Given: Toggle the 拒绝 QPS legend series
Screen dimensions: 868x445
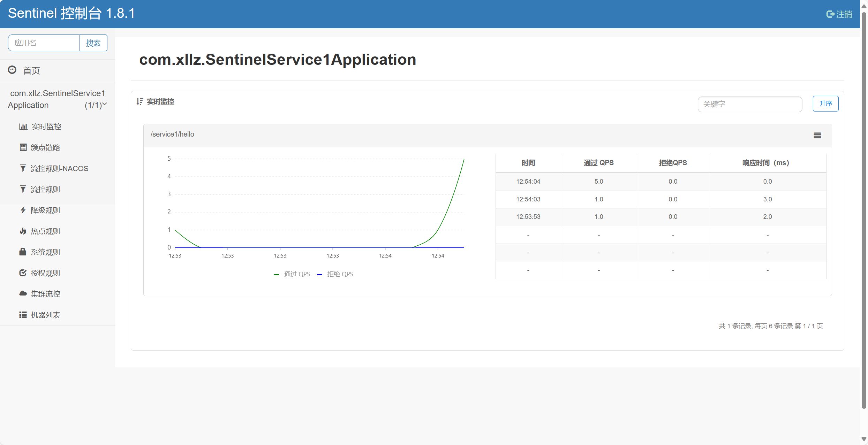Looking at the screenshot, I should (335, 274).
